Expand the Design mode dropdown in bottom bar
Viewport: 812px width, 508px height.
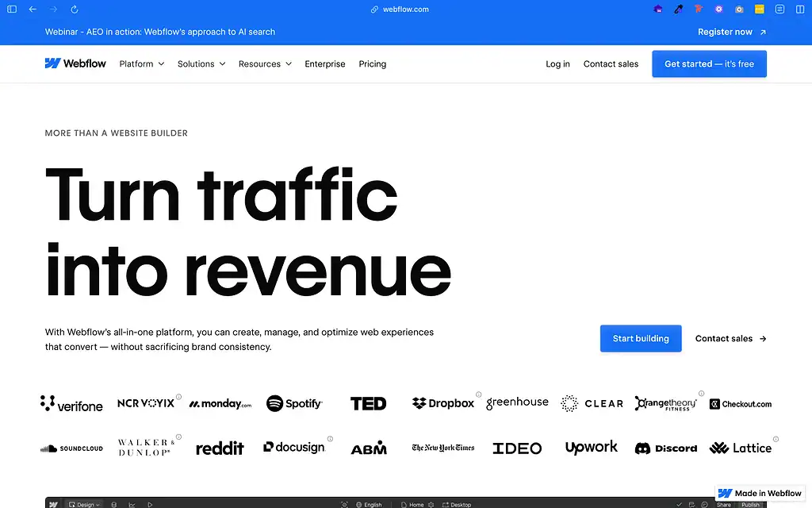click(84, 503)
